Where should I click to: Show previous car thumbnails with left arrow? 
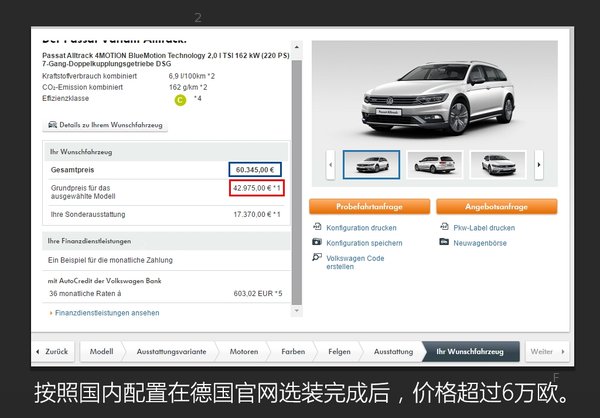pyautogui.click(x=331, y=165)
